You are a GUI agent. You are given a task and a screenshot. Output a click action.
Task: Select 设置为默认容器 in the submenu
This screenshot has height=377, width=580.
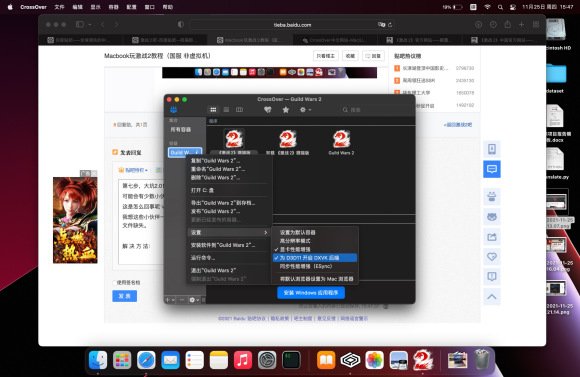pyautogui.click(x=315, y=233)
